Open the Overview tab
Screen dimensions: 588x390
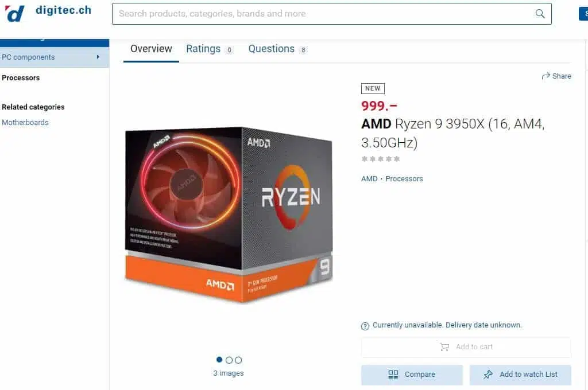click(x=151, y=49)
